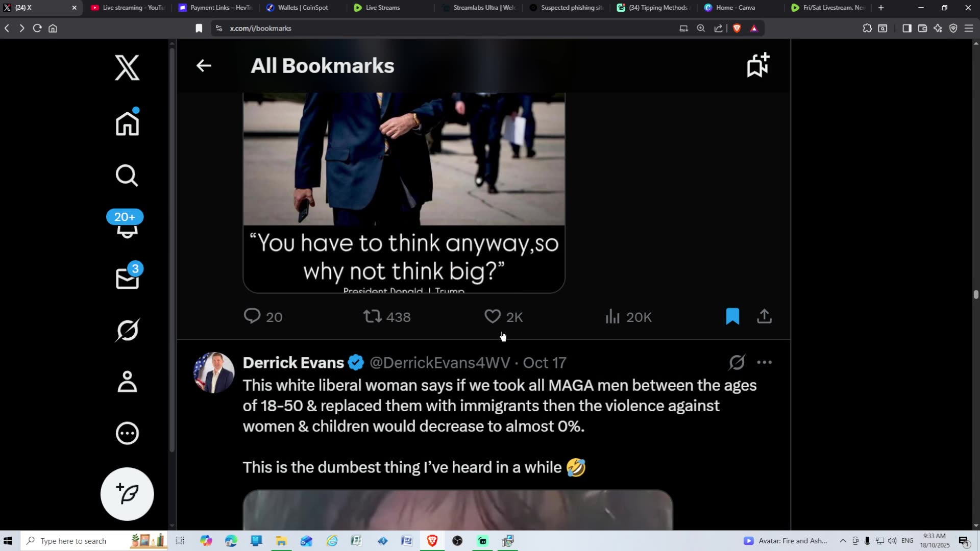980x551 pixels.
Task: Open Brave browser in taskbar
Action: [432, 541]
